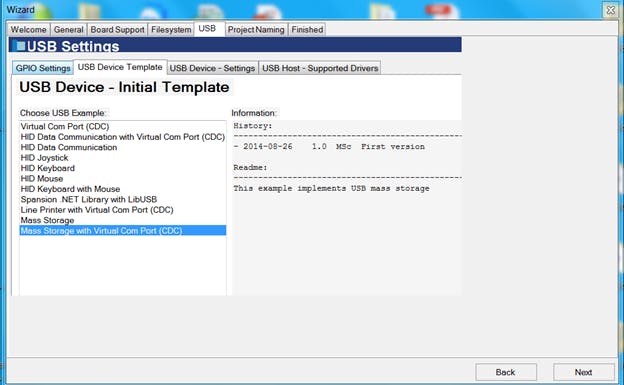Select the Project Naming tab

coord(256,30)
